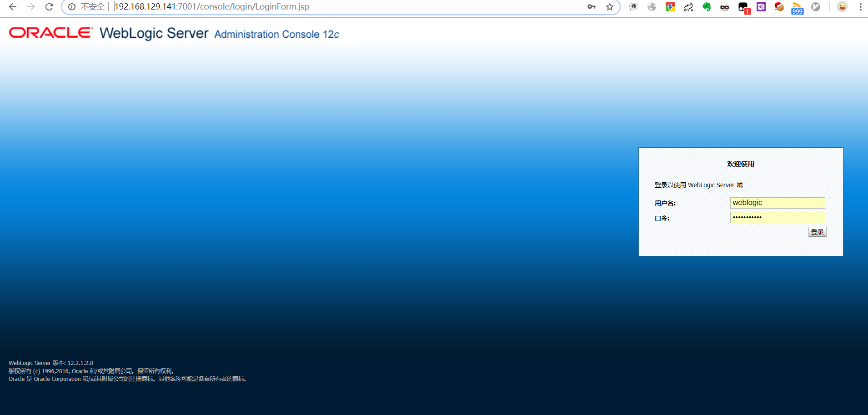Click the 口令 label
This screenshot has height=415, width=868.
click(x=662, y=218)
